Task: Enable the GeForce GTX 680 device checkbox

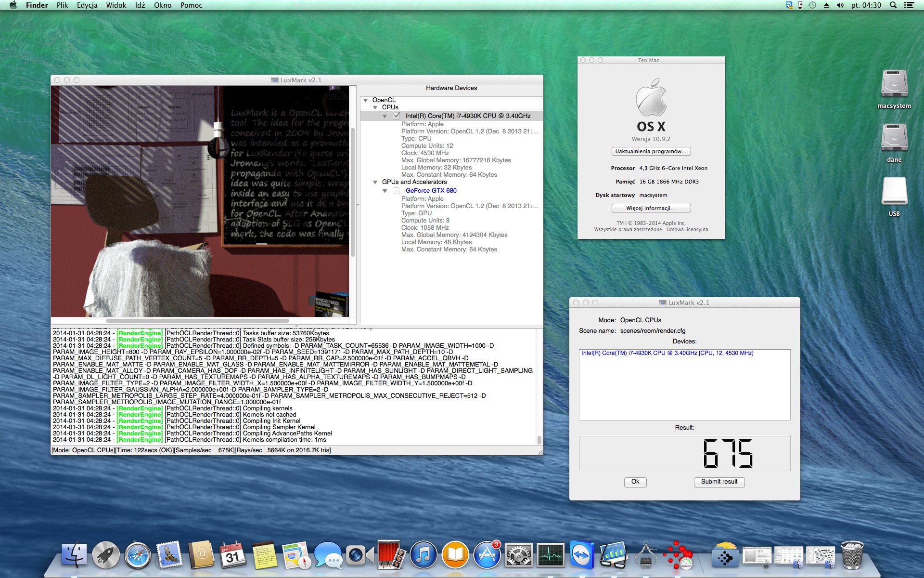Action: click(x=396, y=191)
